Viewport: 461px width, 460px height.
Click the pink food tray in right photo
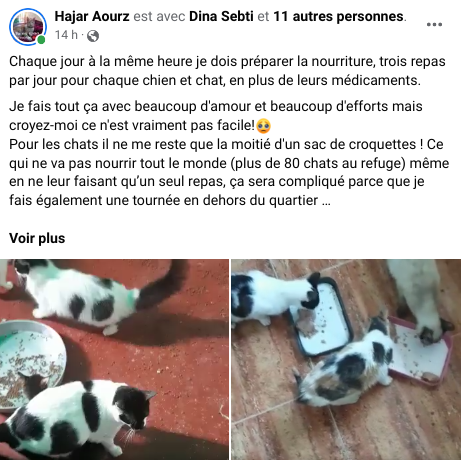(x=421, y=352)
